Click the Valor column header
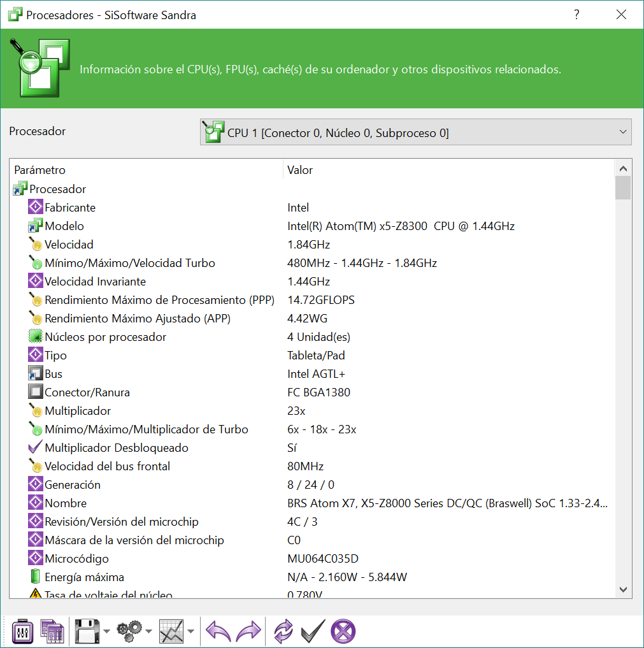644x648 pixels. 448,170
